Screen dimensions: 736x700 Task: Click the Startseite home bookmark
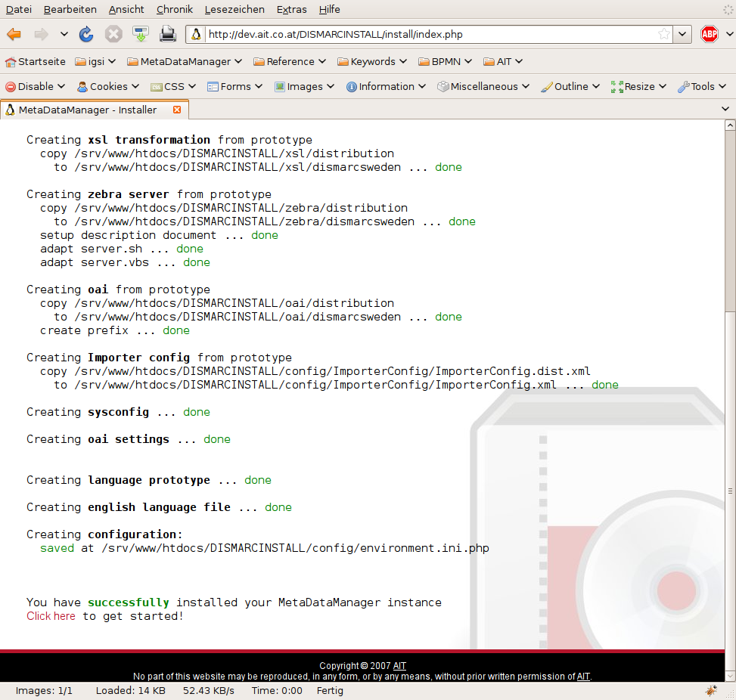(36, 61)
